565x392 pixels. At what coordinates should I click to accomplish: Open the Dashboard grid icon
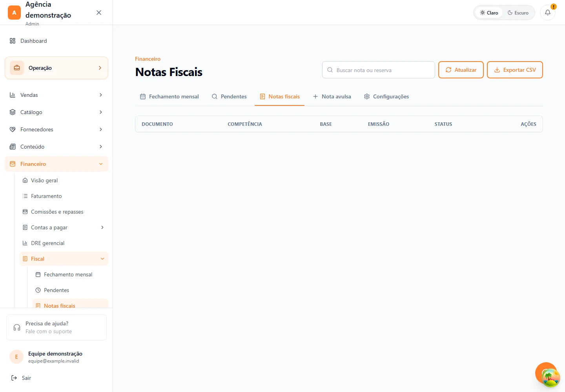point(13,41)
